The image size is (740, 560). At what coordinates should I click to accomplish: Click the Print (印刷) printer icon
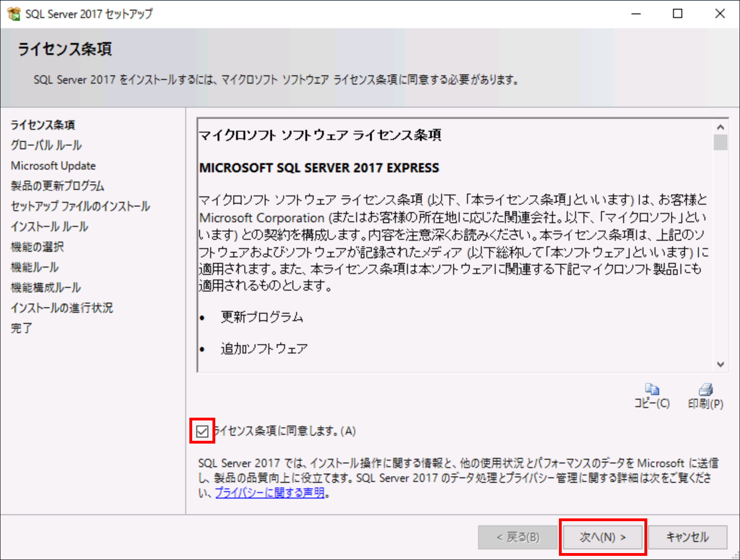(706, 389)
